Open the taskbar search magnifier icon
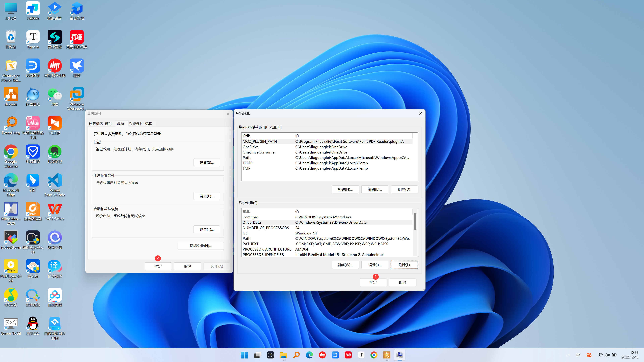This screenshot has width=644, height=362. (296, 355)
